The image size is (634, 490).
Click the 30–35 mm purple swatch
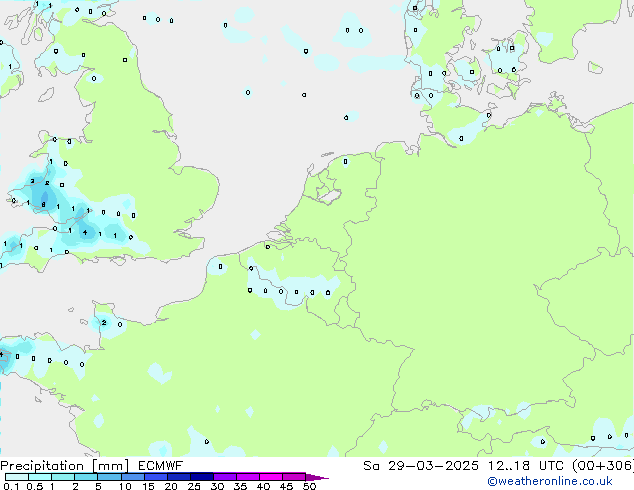[x=225, y=477]
